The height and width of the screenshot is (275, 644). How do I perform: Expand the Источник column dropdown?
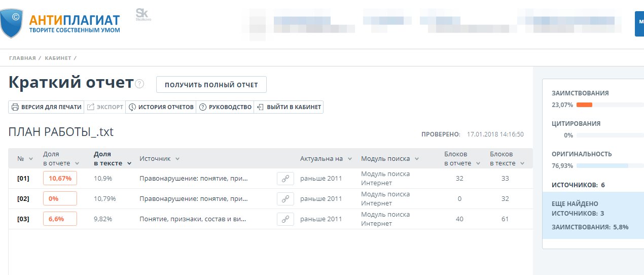pos(177,159)
